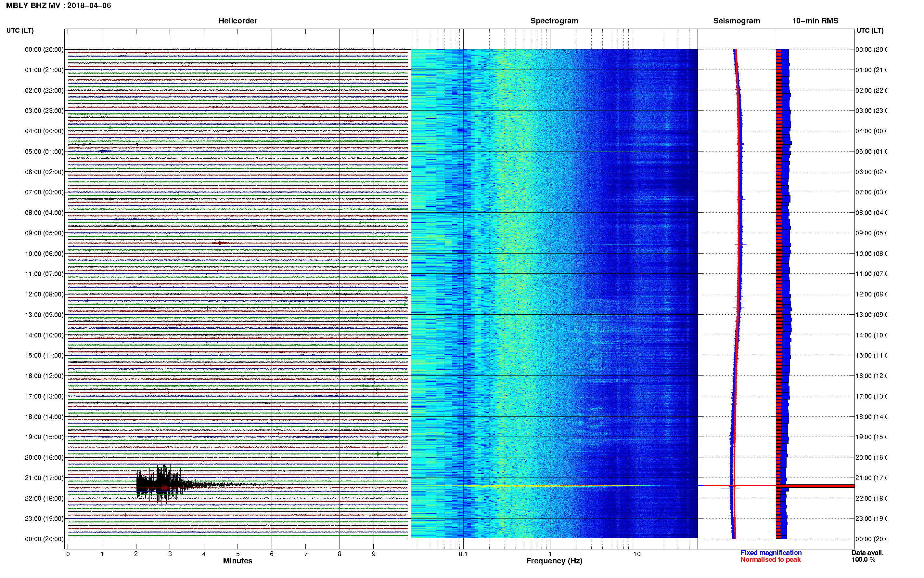Screen dimensions: 924x578
Task: Click the left "01:00 (21:00)" time label
Action: 44,70
